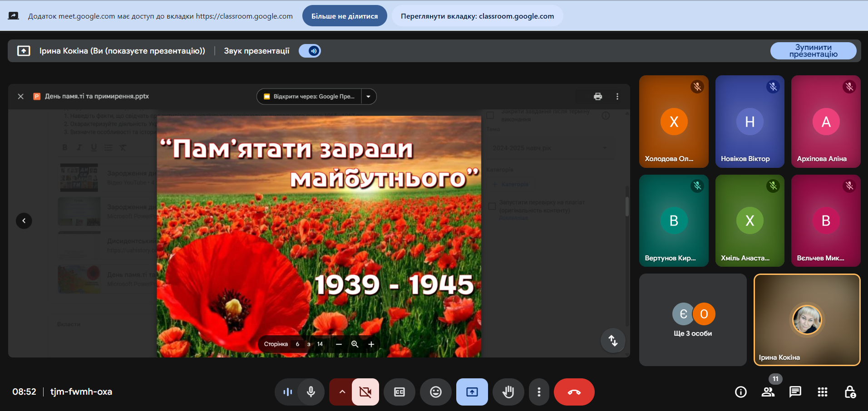Show the participants list
This screenshot has width=868, height=411.
click(768, 392)
